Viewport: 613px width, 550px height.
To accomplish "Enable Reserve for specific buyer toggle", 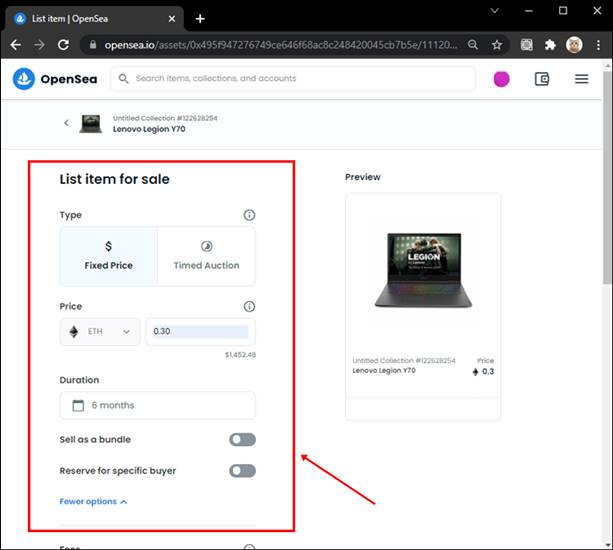I will (x=242, y=471).
